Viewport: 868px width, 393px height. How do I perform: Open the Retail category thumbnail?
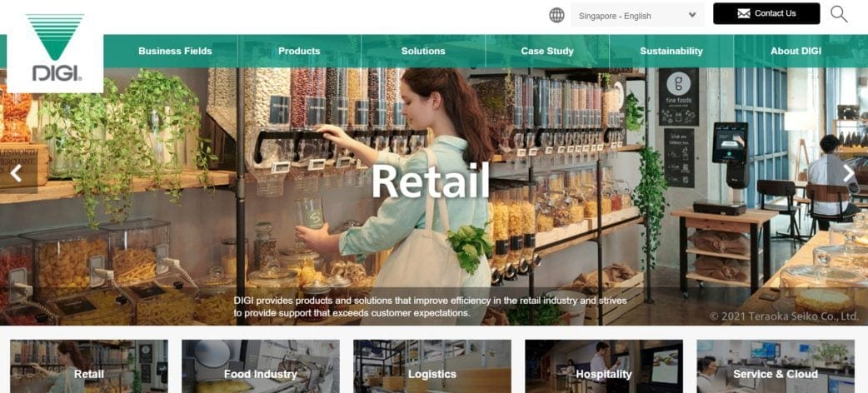[89, 366]
